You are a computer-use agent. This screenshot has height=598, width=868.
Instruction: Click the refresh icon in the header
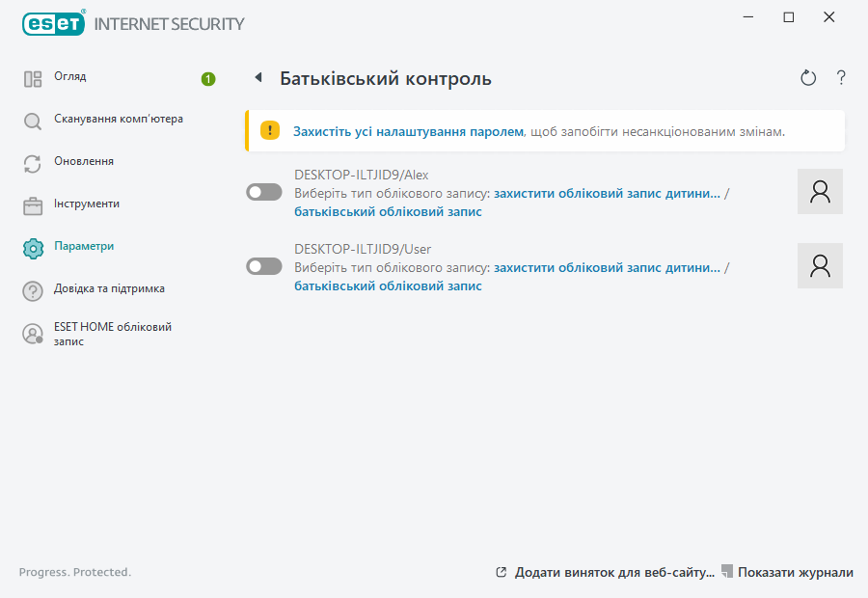pyautogui.click(x=808, y=78)
